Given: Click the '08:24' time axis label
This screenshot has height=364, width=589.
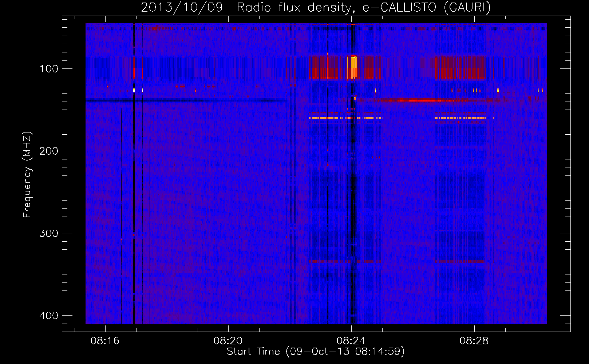Looking at the screenshot, I should pyautogui.click(x=351, y=341).
